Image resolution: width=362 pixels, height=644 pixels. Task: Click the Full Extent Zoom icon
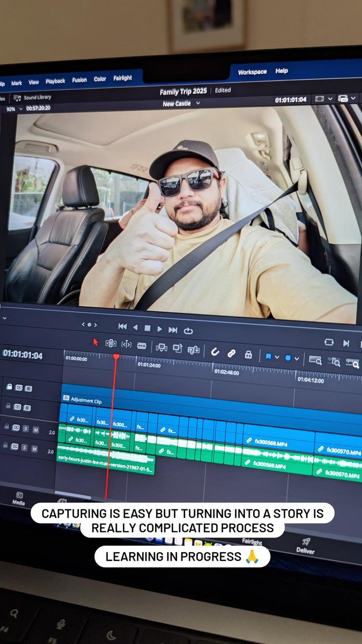click(315, 360)
